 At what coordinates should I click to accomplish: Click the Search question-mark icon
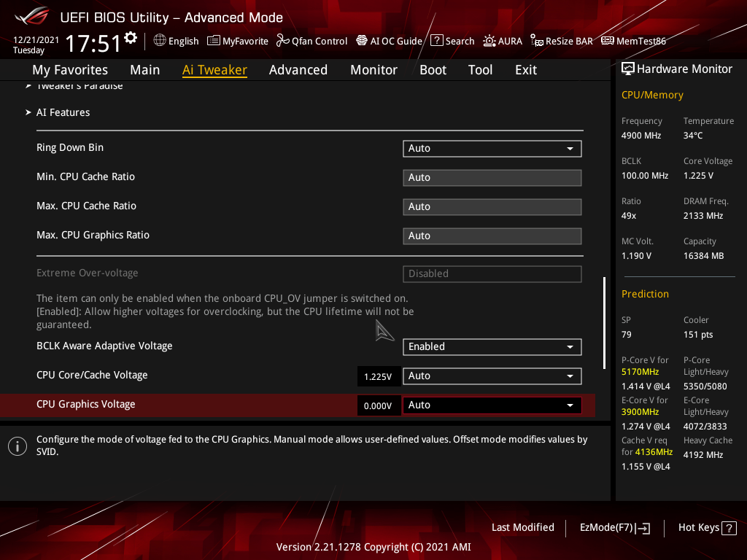436,41
